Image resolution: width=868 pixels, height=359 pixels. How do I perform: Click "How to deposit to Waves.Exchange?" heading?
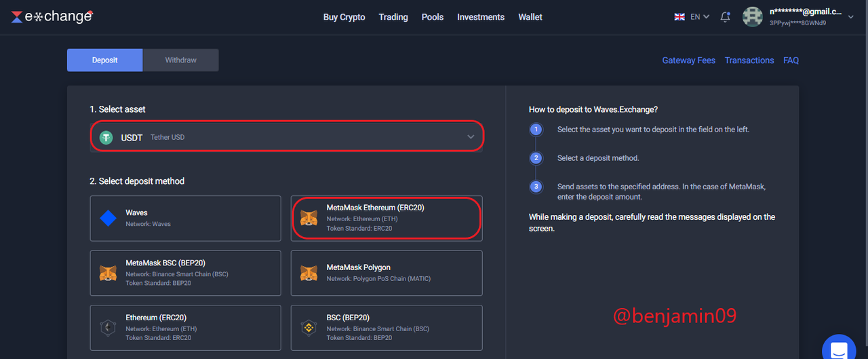(x=593, y=109)
